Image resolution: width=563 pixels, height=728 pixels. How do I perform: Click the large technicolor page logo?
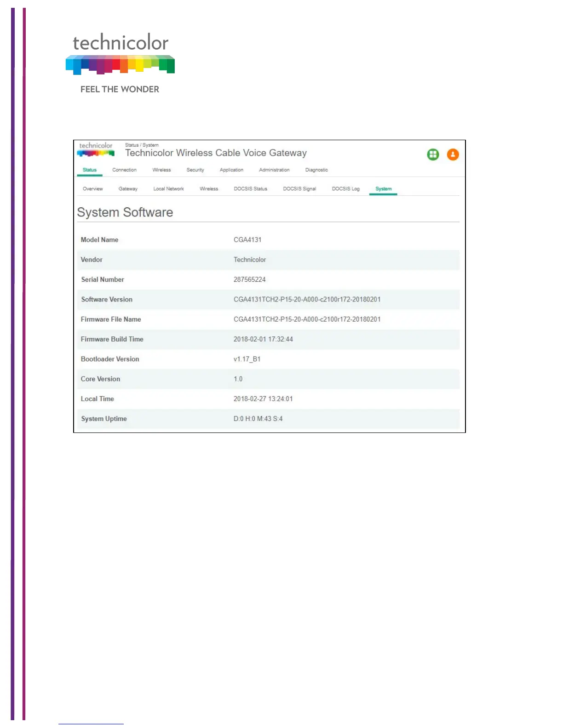click(x=120, y=54)
